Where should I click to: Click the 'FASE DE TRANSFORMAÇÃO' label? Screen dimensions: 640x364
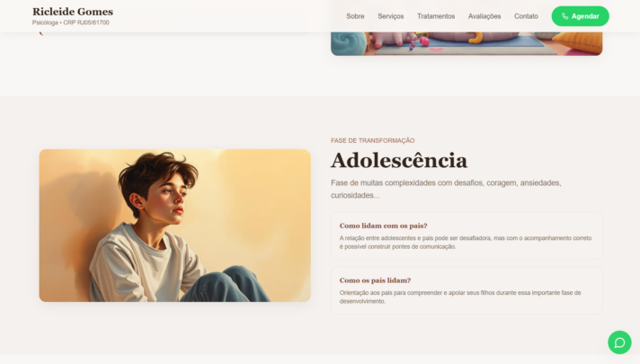coord(373,141)
